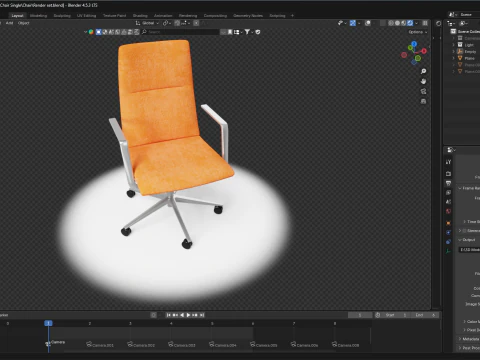Select wireframe viewport shading
Image resolution: width=480 pixels, height=360 pixels.
(391, 23)
